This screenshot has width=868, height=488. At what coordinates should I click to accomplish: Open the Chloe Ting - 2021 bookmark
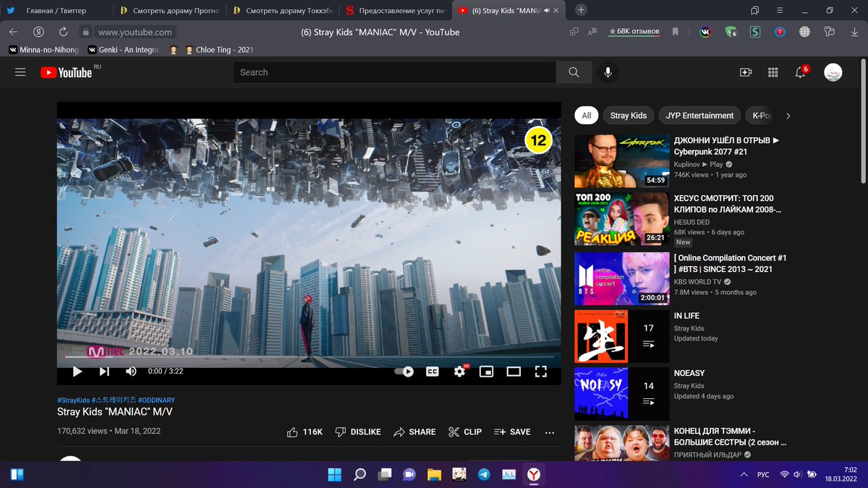[220, 50]
